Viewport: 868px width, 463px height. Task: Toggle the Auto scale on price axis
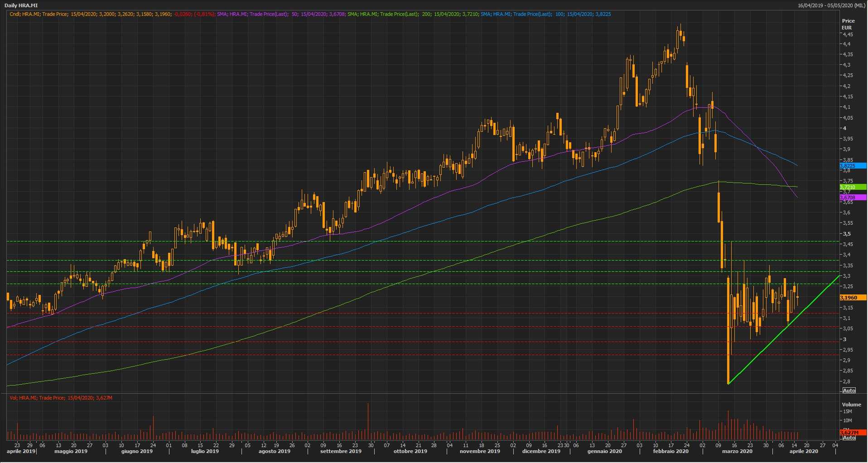(849, 391)
